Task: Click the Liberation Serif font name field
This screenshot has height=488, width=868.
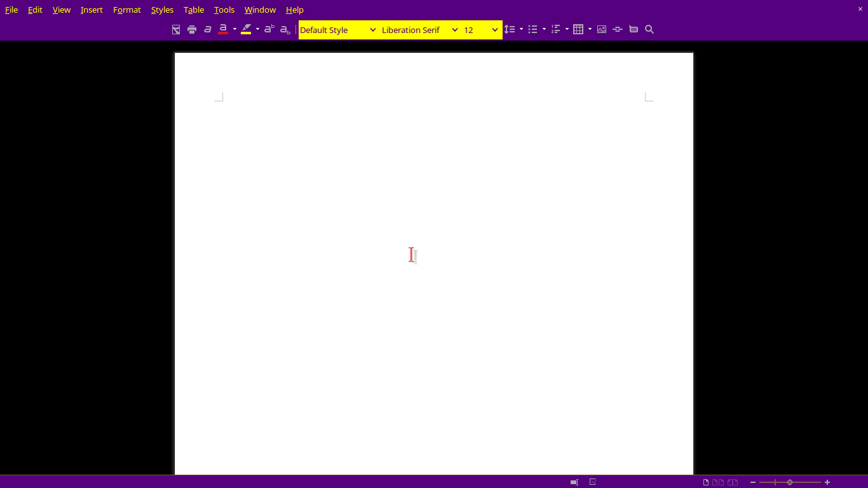Action: [x=412, y=30]
